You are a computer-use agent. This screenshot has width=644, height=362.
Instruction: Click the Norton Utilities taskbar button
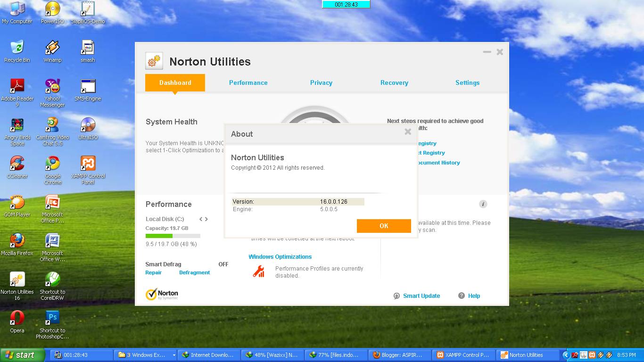click(527, 355)
